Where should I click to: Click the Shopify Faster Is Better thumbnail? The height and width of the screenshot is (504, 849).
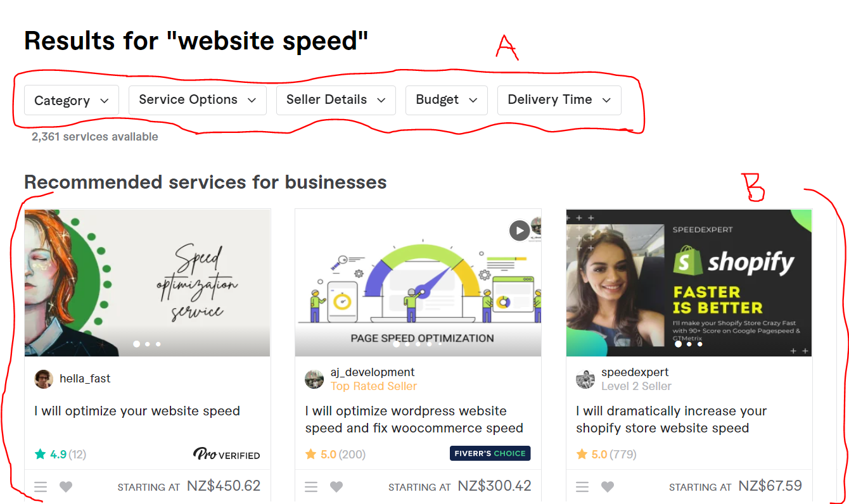tap(689, 283)
